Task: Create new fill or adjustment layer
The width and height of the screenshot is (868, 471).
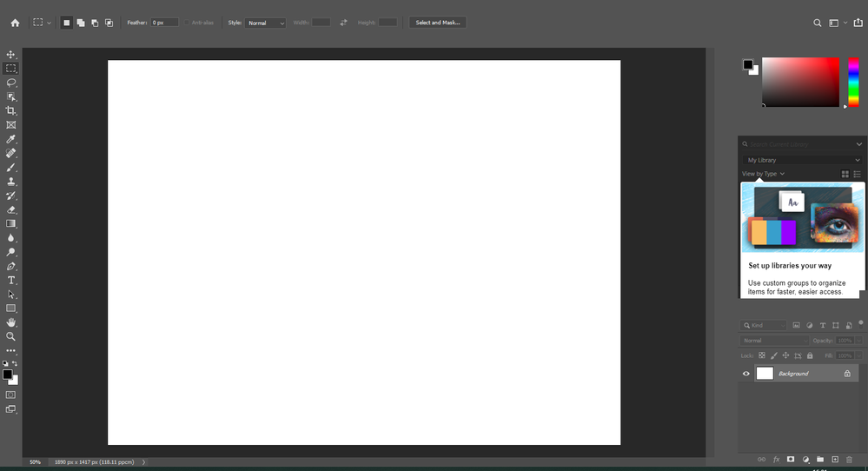Action: 805,460
